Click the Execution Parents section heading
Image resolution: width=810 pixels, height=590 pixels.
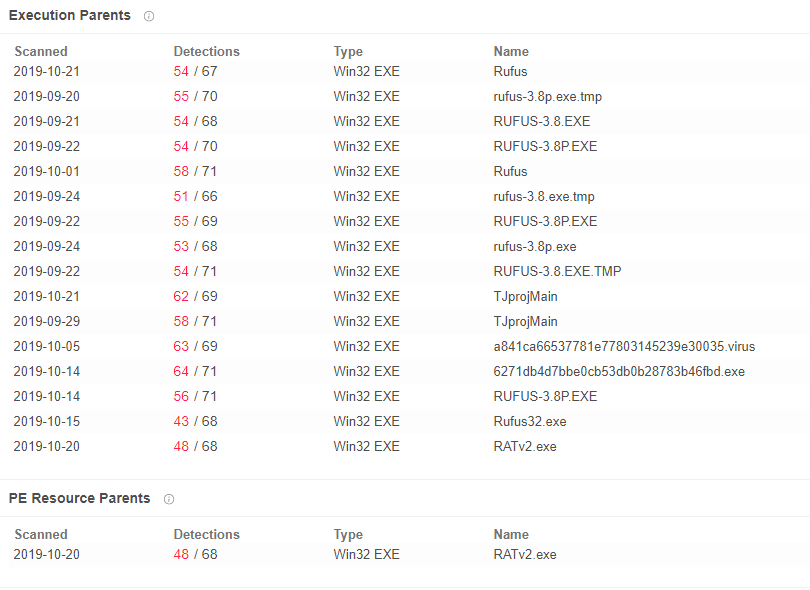tap(70, 15)
